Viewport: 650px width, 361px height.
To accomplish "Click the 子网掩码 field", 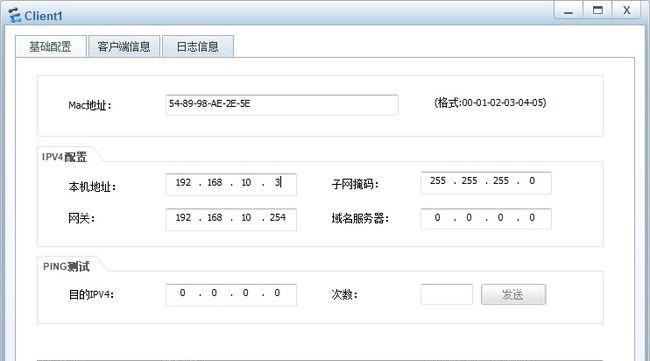I will pyautogui.click(x=486, y=182).
